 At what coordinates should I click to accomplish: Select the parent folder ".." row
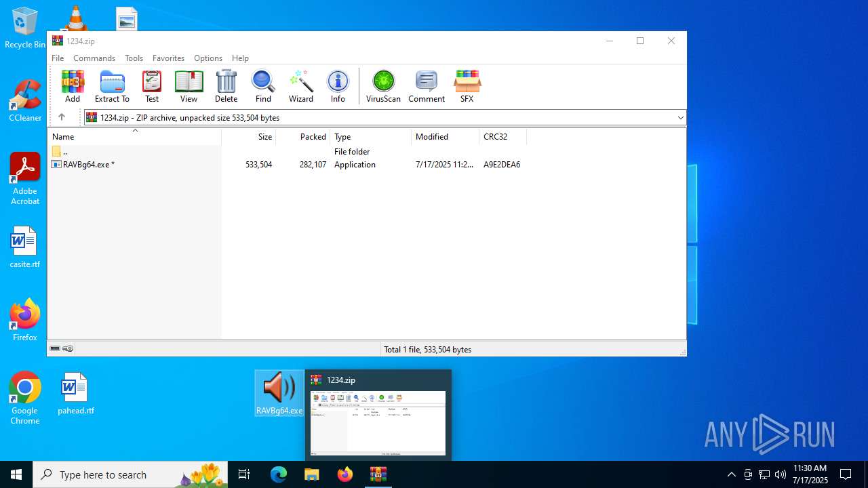pyautogui.click(x=287, y=152)
